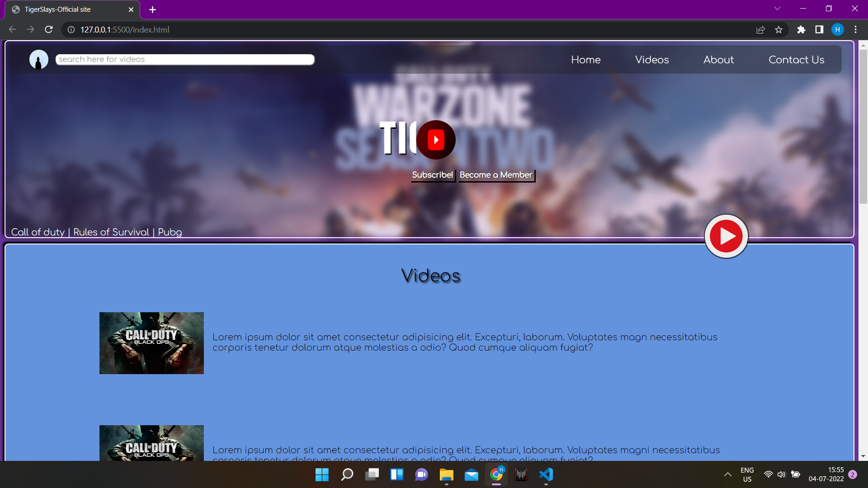Click the first Lorem ipsum video description
This screenshot has width=868, height=488.
click(465, 342)
